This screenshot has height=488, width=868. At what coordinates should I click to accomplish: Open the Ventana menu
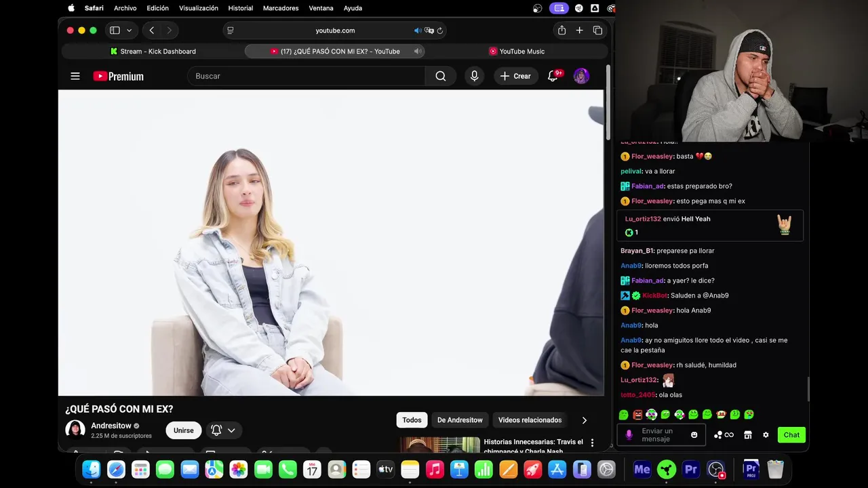tap(321, 8)
